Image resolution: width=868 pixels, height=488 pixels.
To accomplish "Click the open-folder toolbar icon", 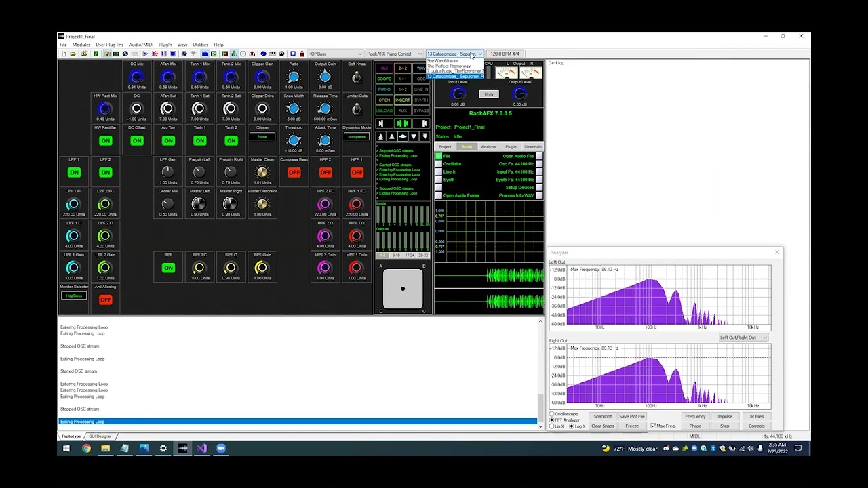I will point(73,54).
